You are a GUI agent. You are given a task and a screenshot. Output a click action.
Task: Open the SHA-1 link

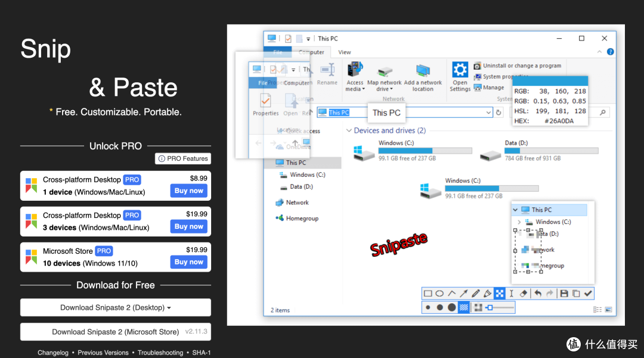(202, 353)
